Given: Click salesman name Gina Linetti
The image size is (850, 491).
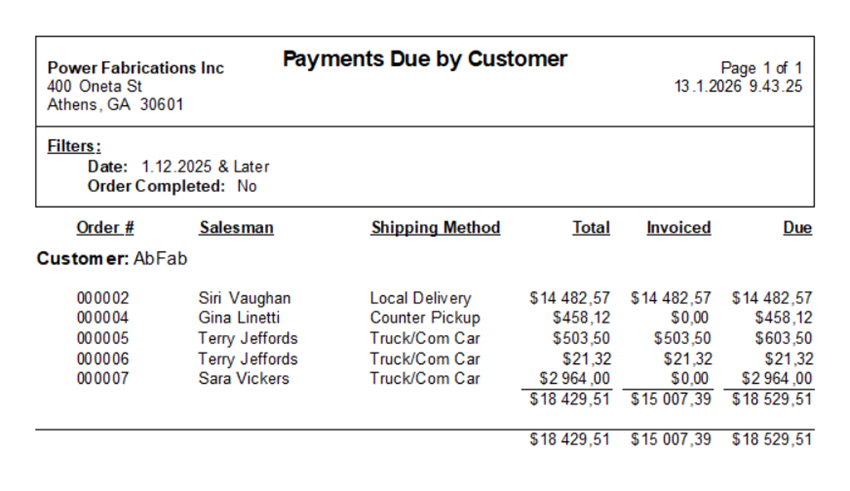Looking at the screenshot, I should pos(239,318).
